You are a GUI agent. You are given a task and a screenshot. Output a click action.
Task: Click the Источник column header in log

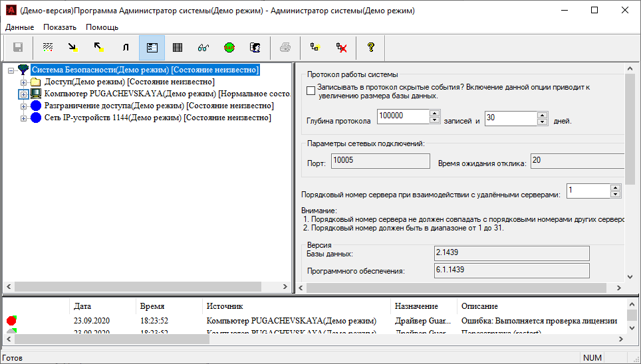224,306
